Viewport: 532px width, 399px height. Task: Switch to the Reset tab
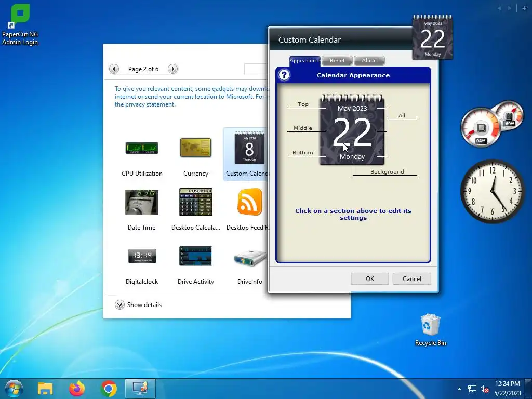[337, 61]
